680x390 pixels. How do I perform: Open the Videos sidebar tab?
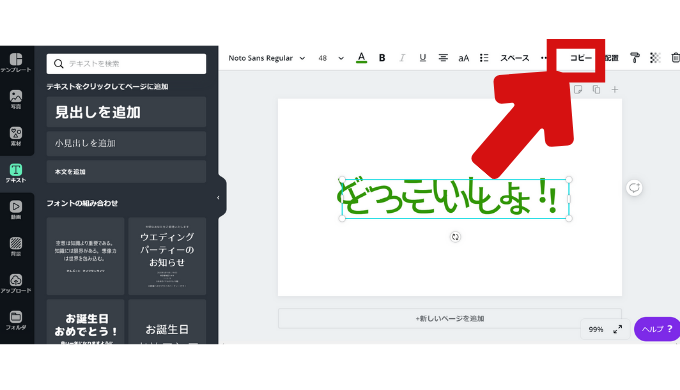pyautogui.click(x=16, y=210)
